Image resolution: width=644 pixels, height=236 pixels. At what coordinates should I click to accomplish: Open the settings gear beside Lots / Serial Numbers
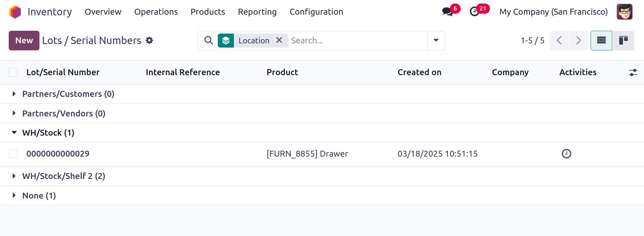point(149,41)
